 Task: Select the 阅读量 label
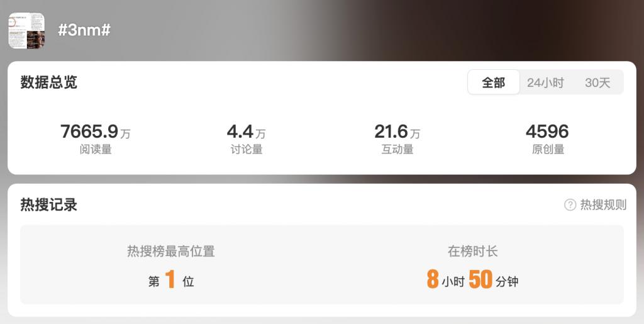coord(96,150)
